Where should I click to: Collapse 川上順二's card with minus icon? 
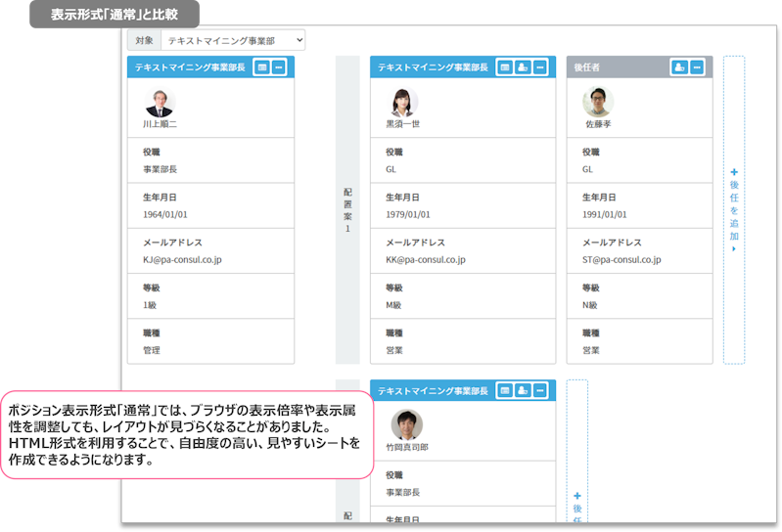click(x=279, y=66)
